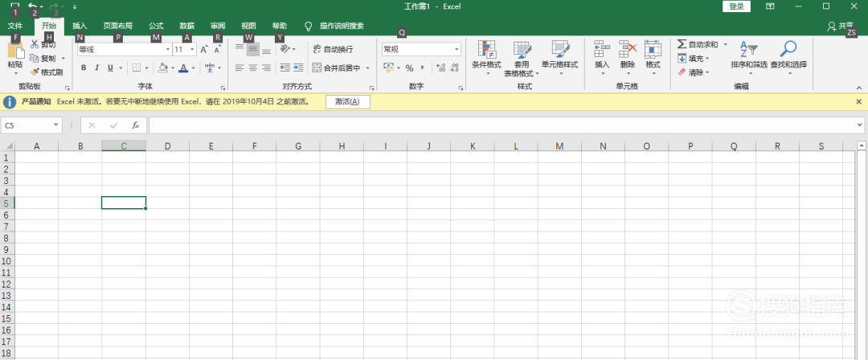Toggle Italic formatting

[x=97, y=68]
